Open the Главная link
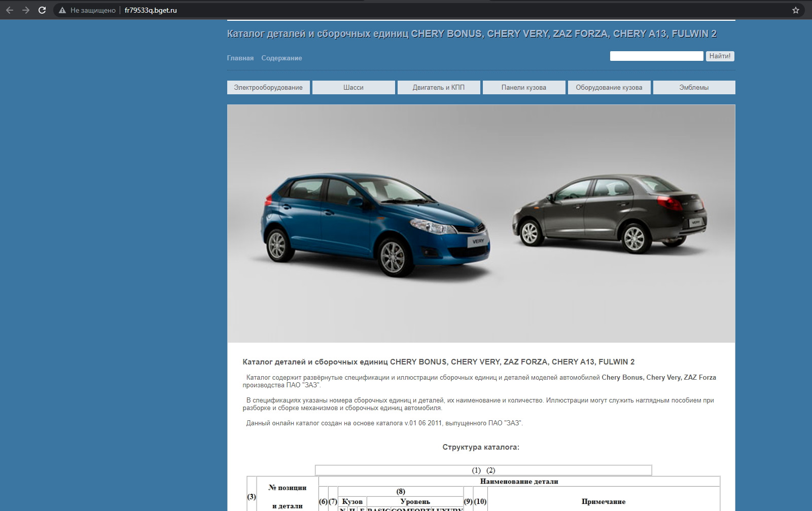812x511 pixels. 240,58
